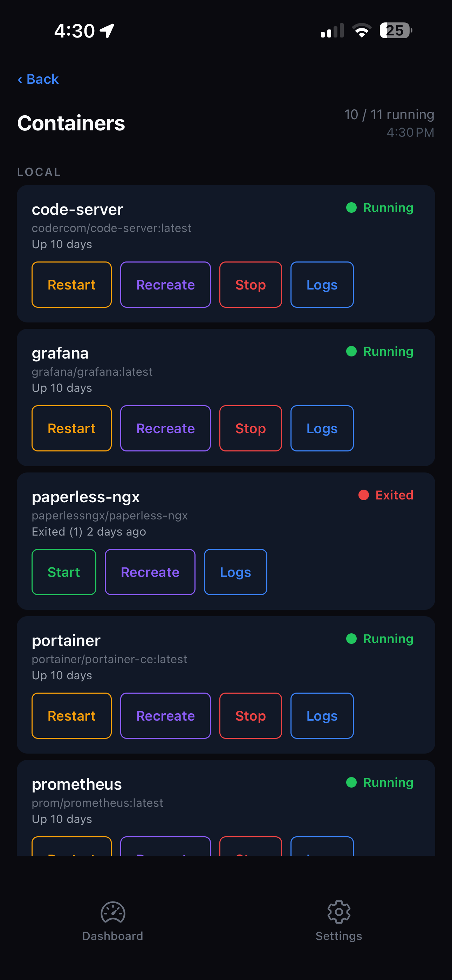Open the Dashboard tab icon
Viewport: 452px width, 980px height.
(x=112, y=913)
